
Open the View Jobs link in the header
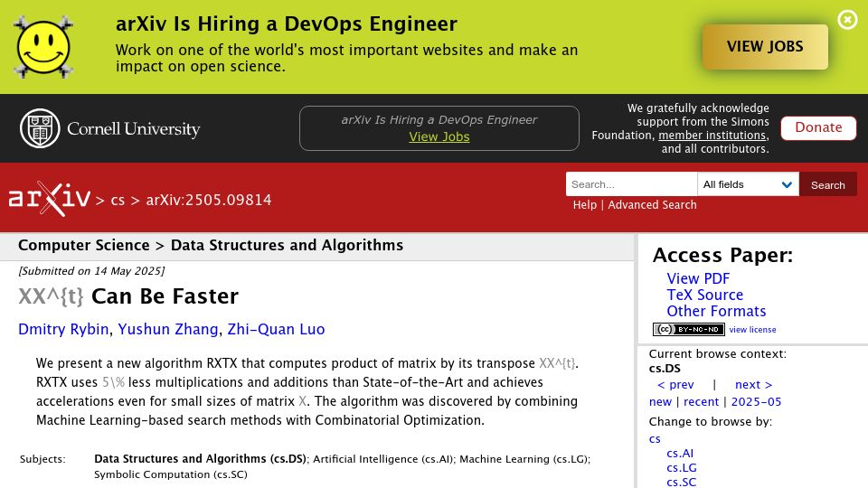439,136
